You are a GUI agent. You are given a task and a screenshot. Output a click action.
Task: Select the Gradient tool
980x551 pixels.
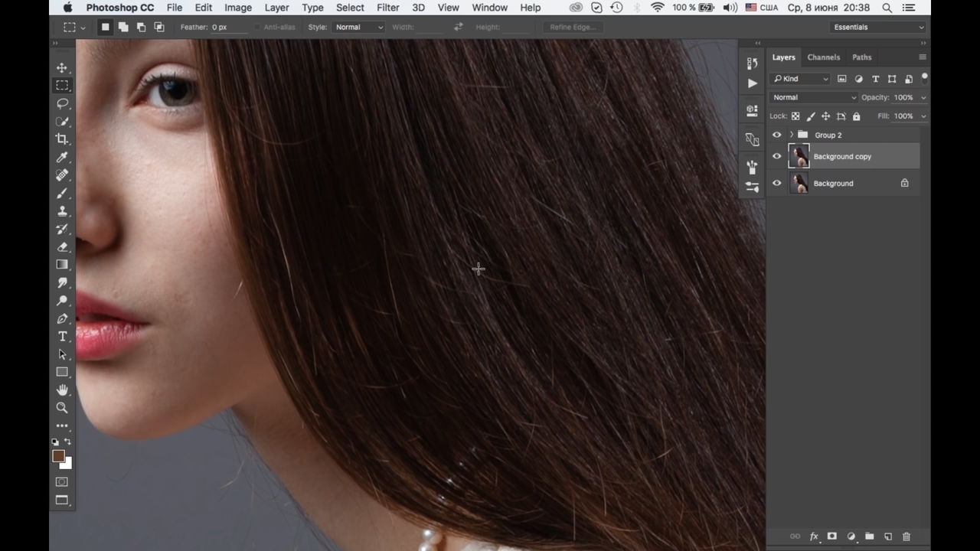click(x=62, y=265)
